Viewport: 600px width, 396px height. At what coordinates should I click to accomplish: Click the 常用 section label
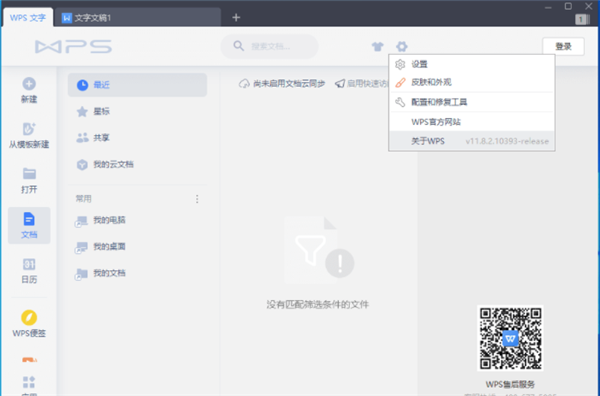83,199
